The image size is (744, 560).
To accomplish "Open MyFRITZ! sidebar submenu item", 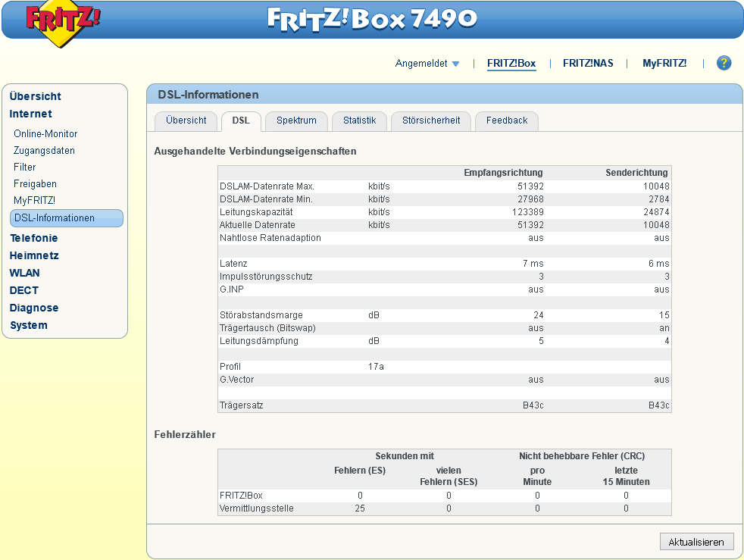I will pyautogui.click(x=34, y=200).
